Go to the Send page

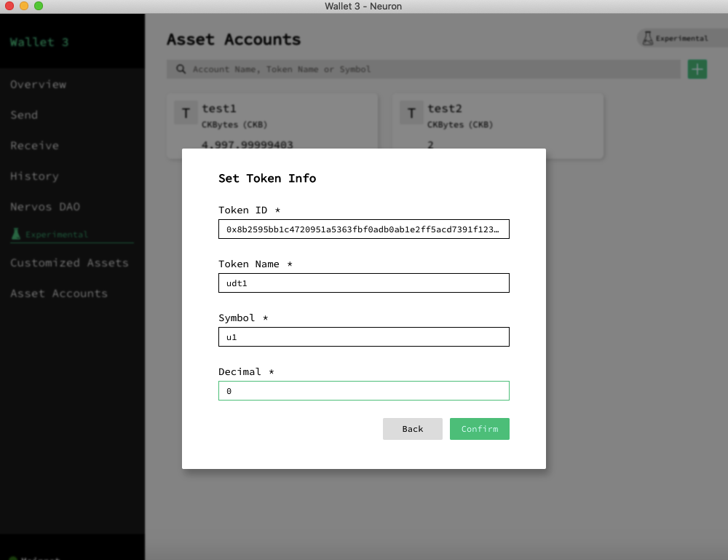pyautogui.click(x=24, y=115)
